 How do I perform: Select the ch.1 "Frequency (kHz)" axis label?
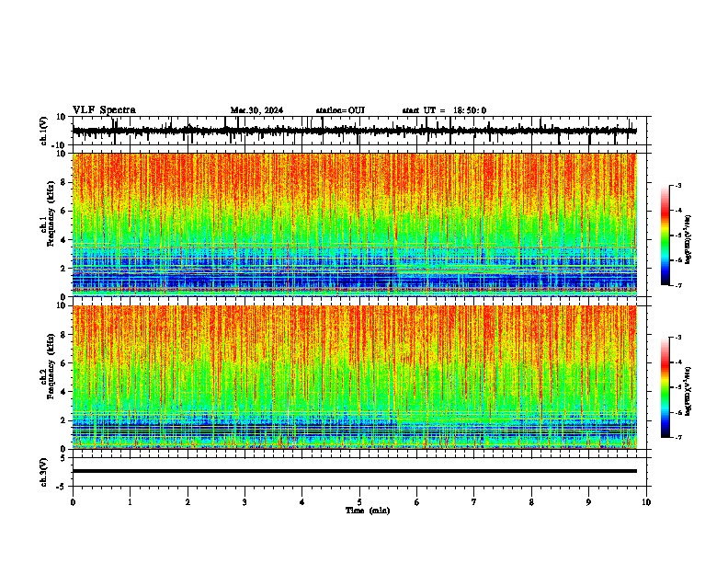(x=51, y=215)
